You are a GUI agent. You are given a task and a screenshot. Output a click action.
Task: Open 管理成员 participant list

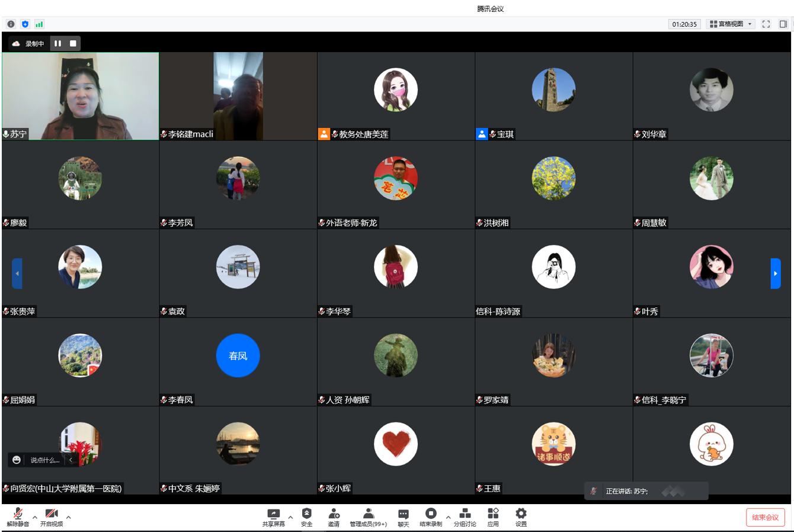[368, 517]
